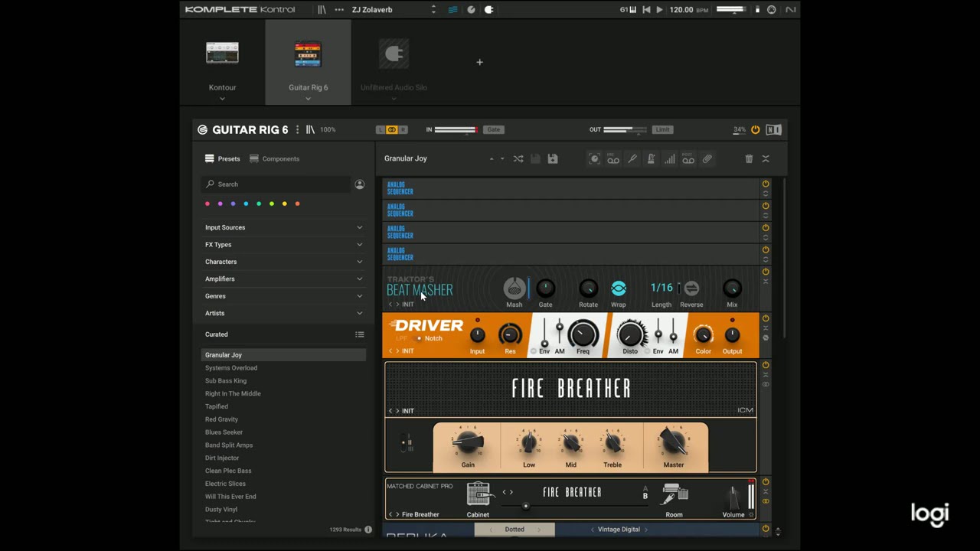Click the 120.00 BPM tempo value
The height and width of the screenshot is (551, 980).
pyautogui.click(x=681, y=10)
